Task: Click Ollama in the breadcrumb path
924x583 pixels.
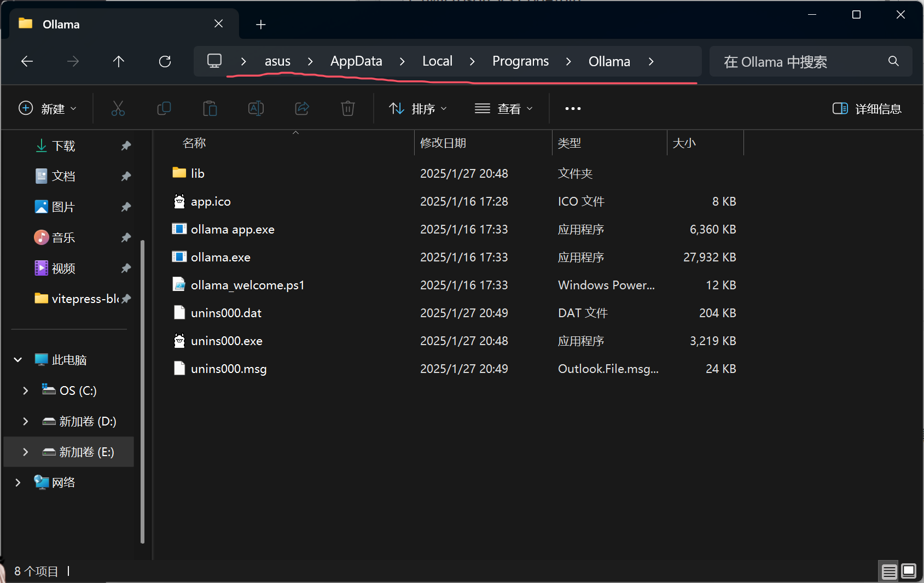Action: coord(609,61)
